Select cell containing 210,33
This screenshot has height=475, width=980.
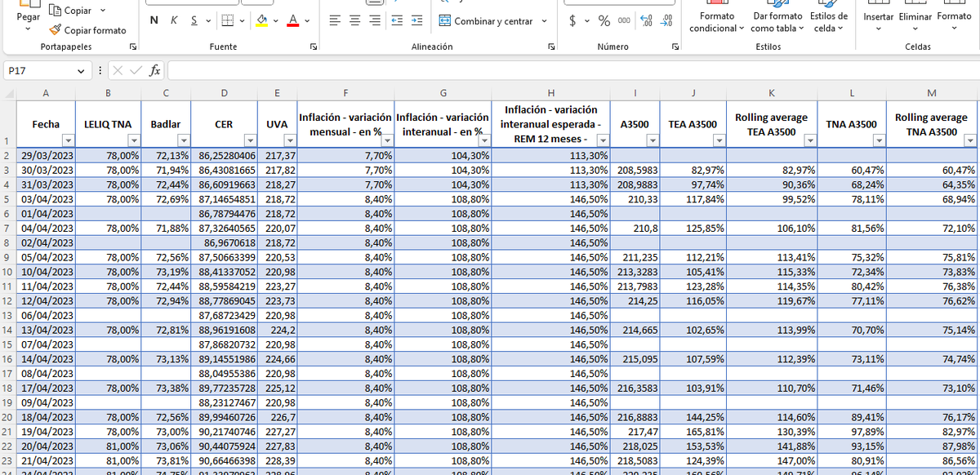(634, 199)
